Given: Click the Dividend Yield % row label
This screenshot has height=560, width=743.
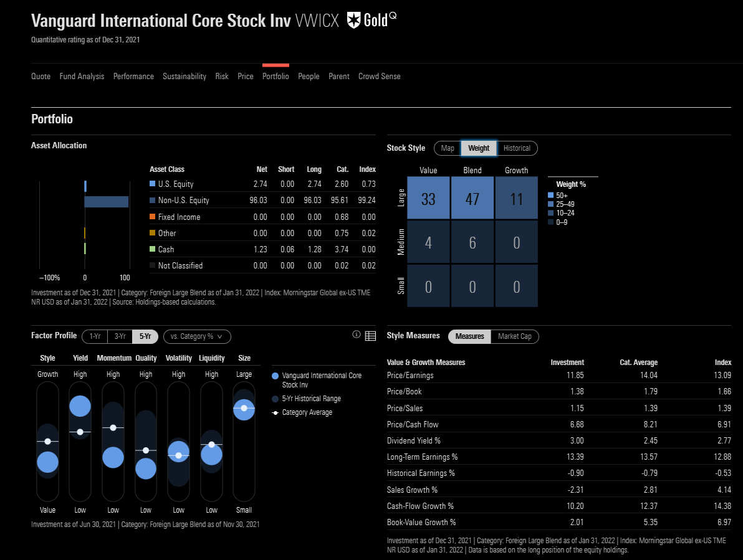Looking at the screenshot, I should point(414,440).
